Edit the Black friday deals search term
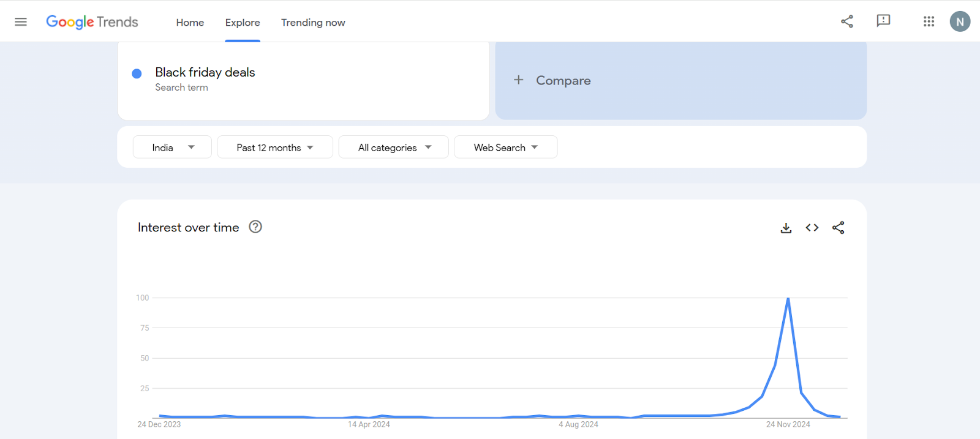The width and height of the screenshot is (980, 439). pos(205,72)
